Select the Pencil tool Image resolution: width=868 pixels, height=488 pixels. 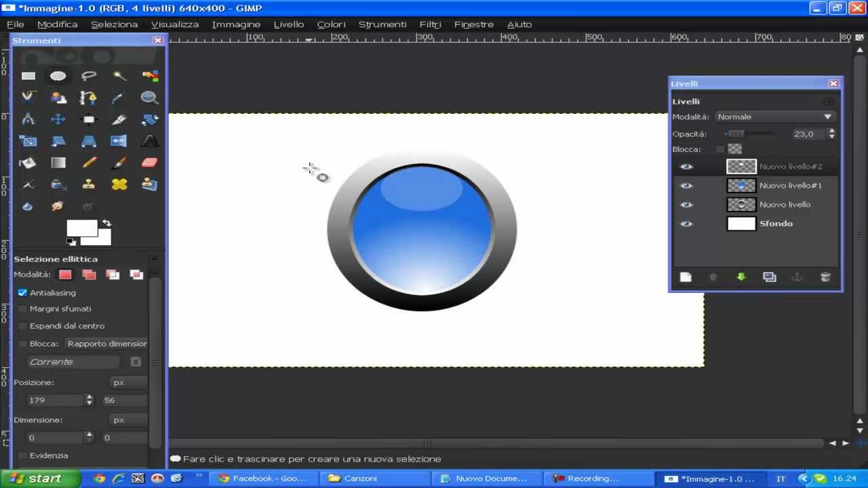coord(89,163)
